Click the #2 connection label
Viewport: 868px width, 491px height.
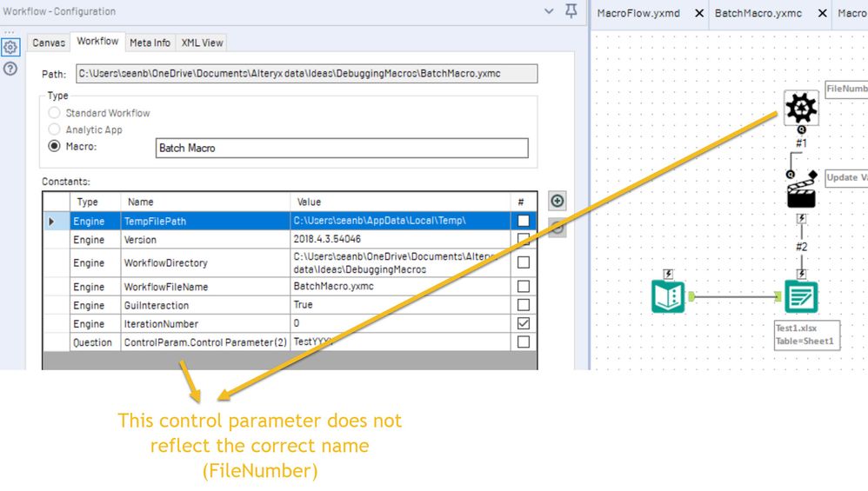coord(801,247)
